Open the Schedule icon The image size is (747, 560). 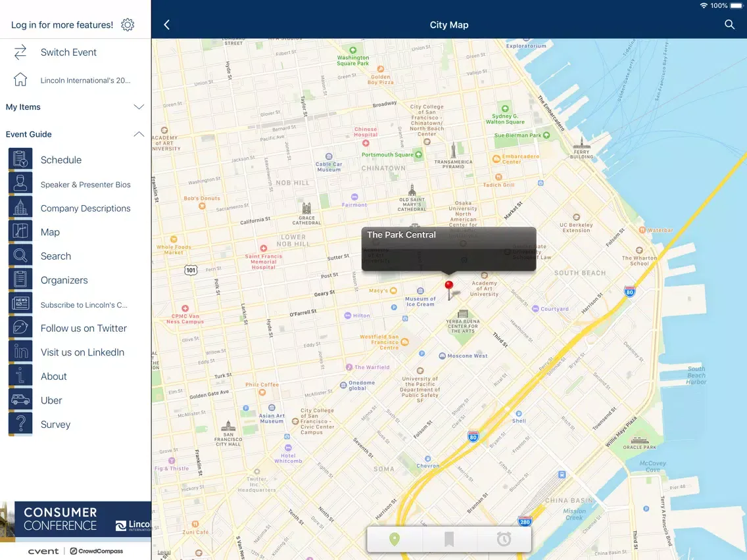(20, 159)
